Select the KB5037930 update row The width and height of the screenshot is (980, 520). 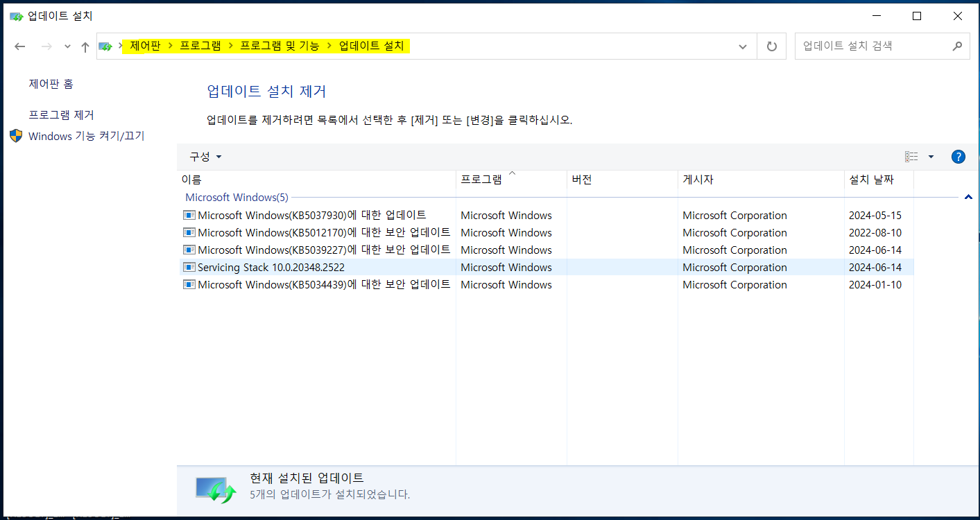pos(546,215)
